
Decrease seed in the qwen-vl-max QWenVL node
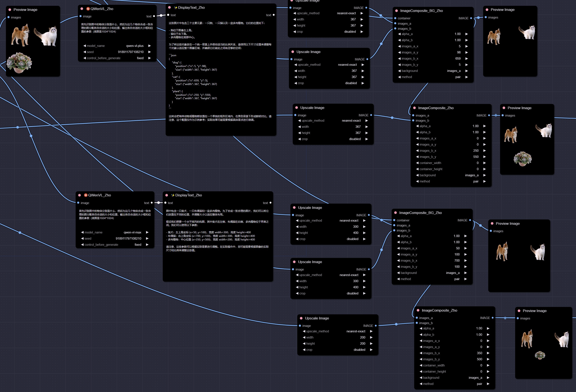point(82,238)
